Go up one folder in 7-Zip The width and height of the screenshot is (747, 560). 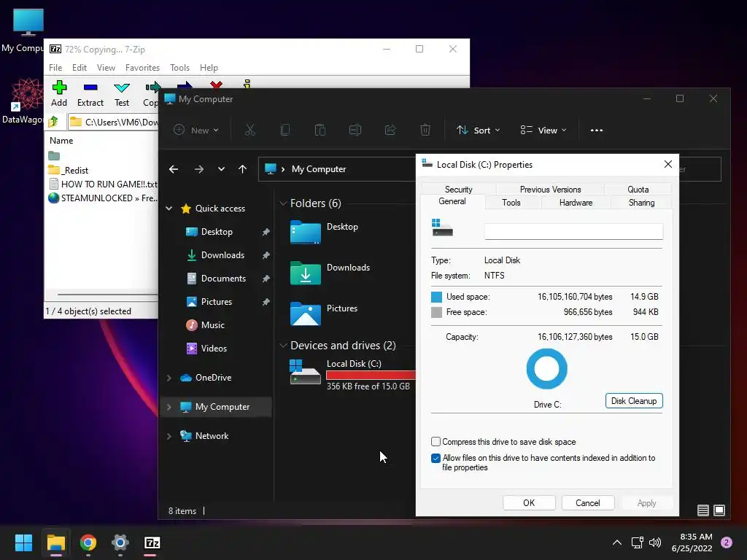point(53,122)
